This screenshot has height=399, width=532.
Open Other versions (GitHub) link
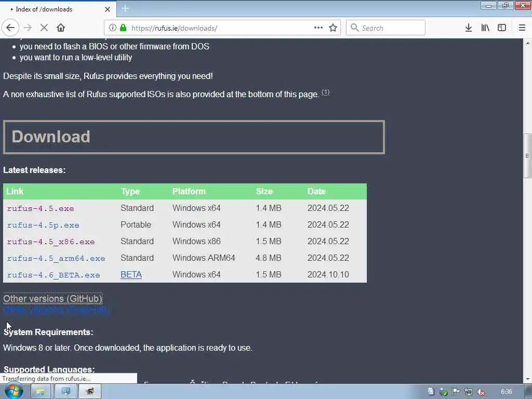click(52, 299)
